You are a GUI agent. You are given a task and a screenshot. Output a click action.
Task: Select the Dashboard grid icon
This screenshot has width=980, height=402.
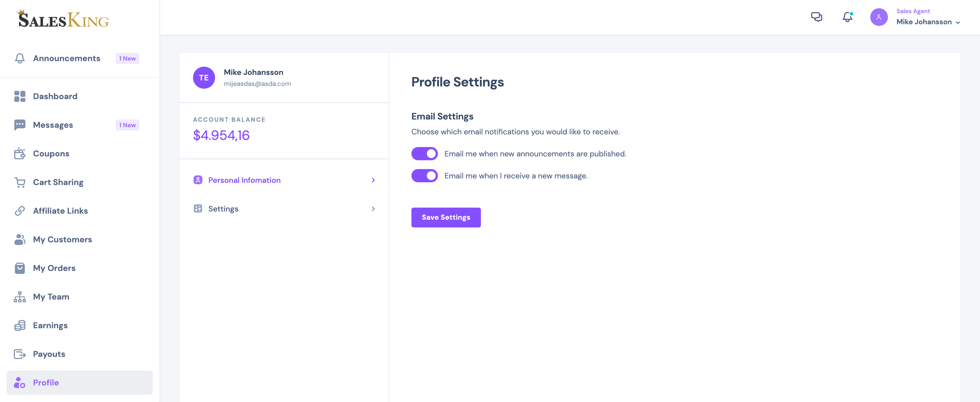[19, 96]
